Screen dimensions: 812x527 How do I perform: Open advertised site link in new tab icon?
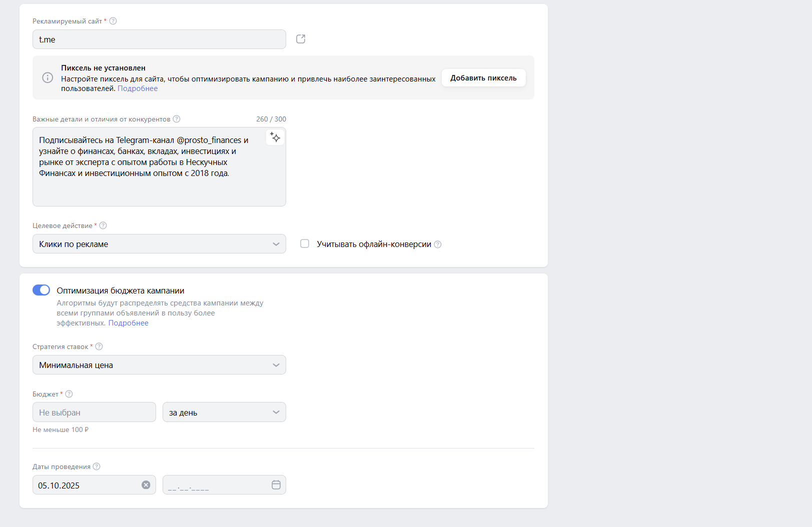click(x=301, y=39)
